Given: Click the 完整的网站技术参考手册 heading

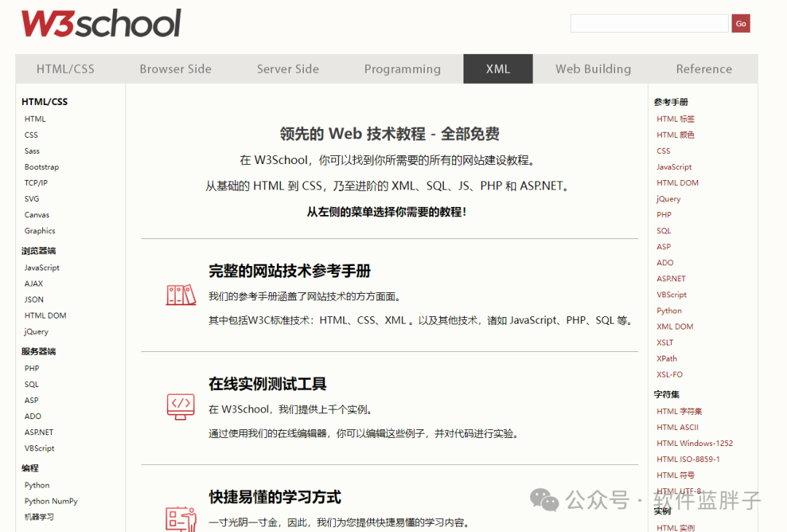Looking at the screenshot, I should [289, 271].
